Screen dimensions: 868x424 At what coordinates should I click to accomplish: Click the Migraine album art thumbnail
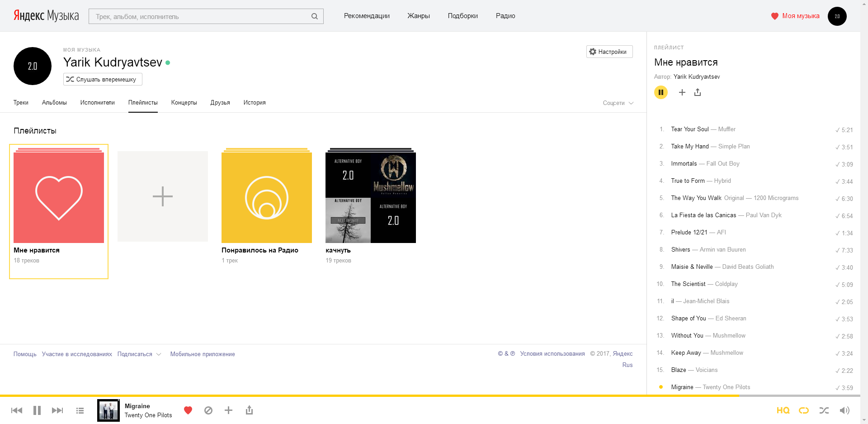[108, 410]
